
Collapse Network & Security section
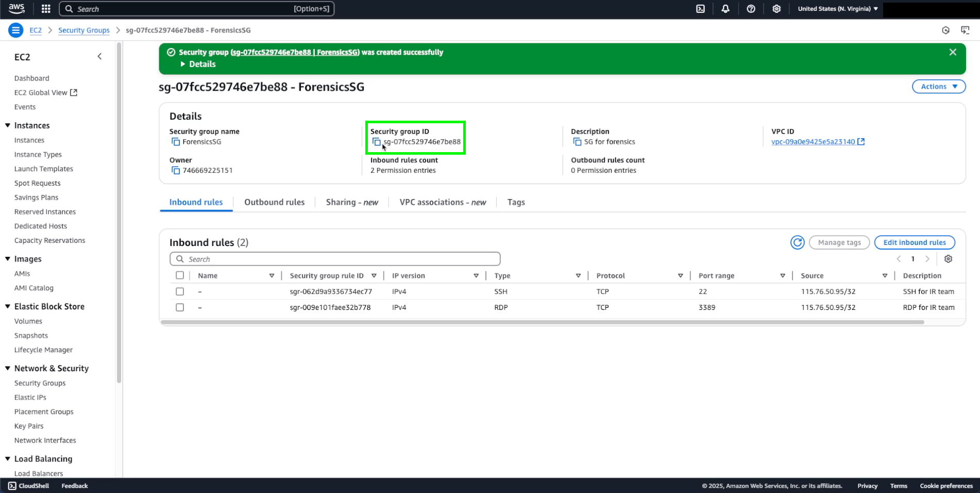coord(8,368)
